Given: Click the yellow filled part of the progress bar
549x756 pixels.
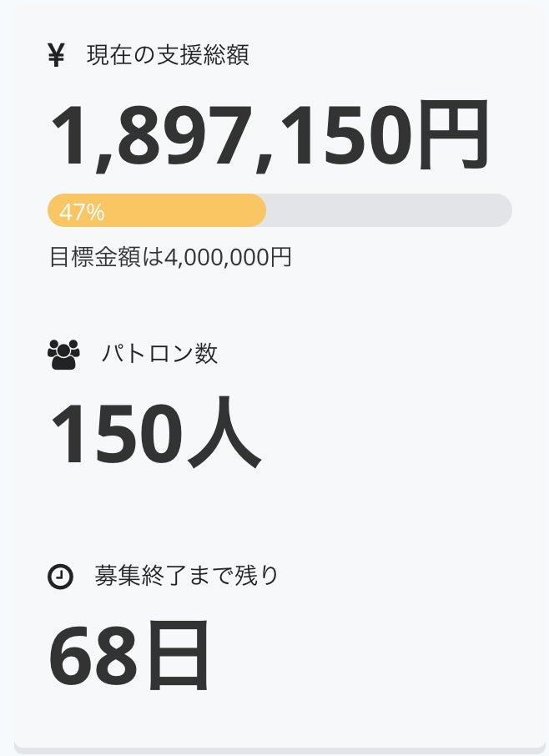Looking at the screenshot, I should point(184,210).
